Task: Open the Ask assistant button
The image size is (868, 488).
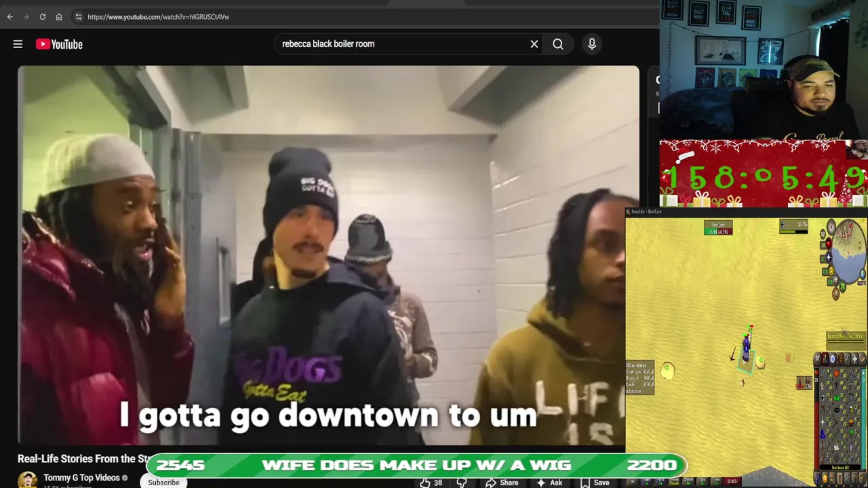Action: 550,483
